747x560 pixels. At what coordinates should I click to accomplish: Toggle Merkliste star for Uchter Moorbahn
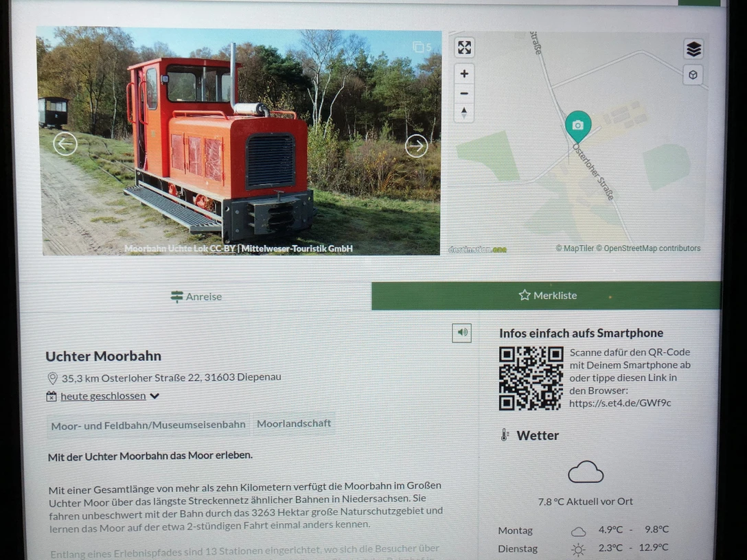point(524,295)
